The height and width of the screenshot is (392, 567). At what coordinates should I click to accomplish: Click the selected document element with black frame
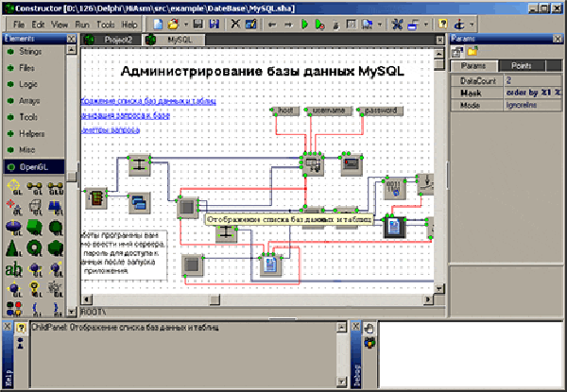click(394, 228)
